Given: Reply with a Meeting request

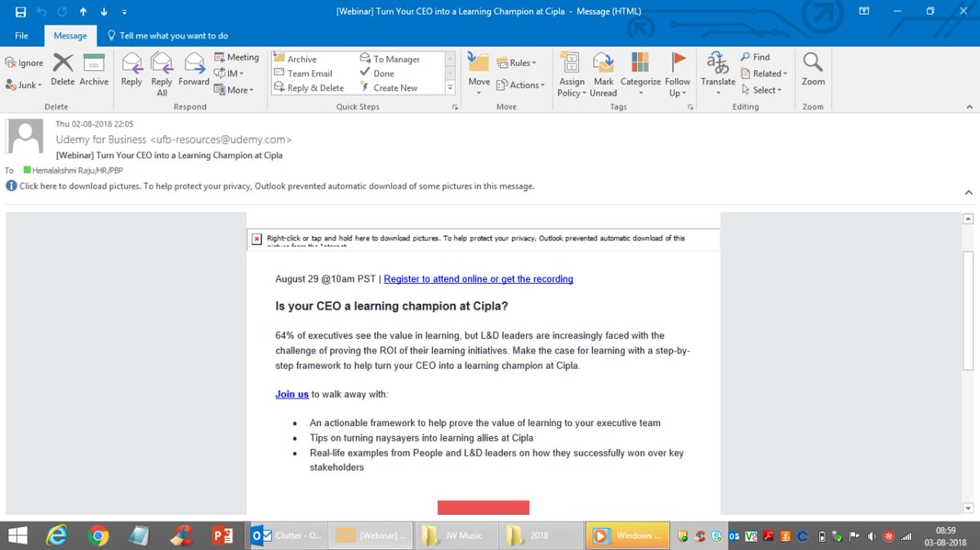Looking at the screenshot, I should 237,57.
